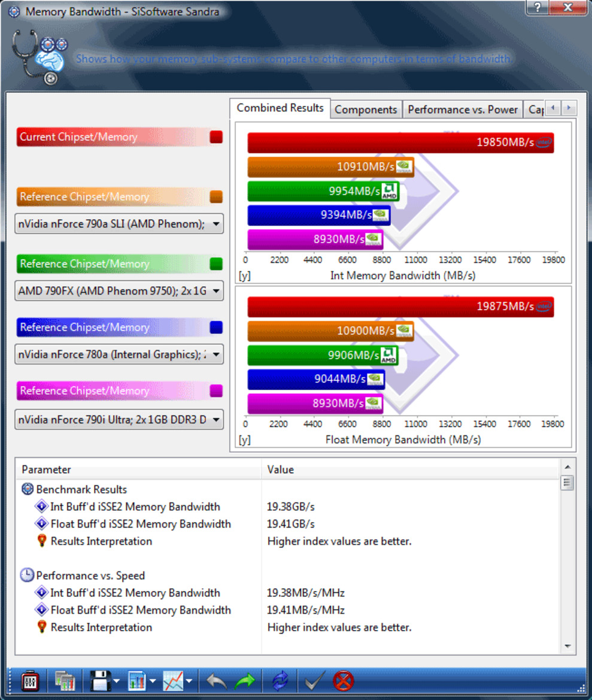Click the red cancel cross icon
The image size is (592, 700).
(x=343, y=681)
